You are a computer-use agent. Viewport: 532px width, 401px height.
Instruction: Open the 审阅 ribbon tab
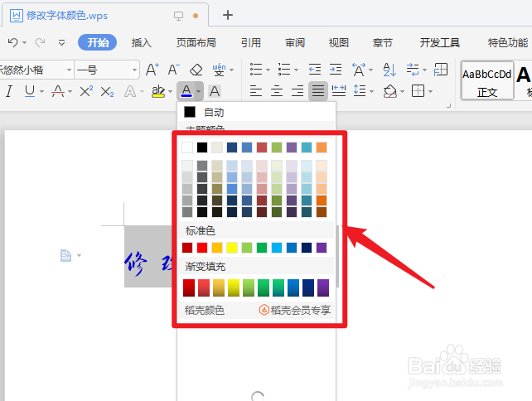[x=295, y=43]
